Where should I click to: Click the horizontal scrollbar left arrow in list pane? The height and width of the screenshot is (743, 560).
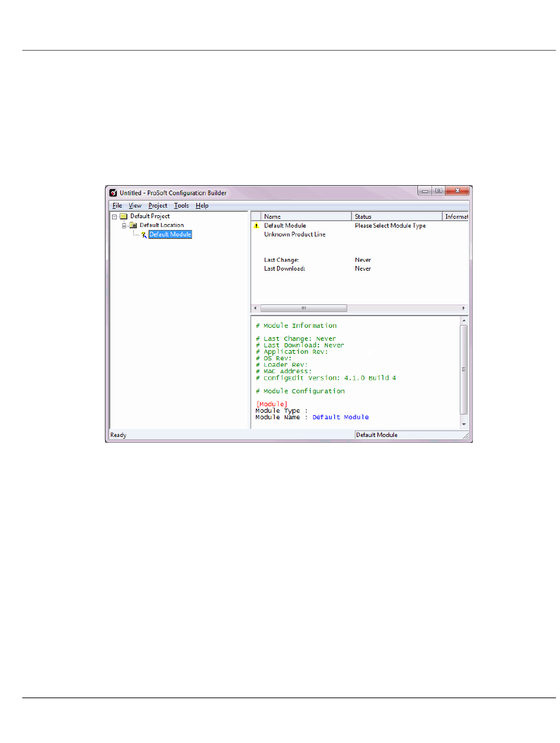click(256, 308)
